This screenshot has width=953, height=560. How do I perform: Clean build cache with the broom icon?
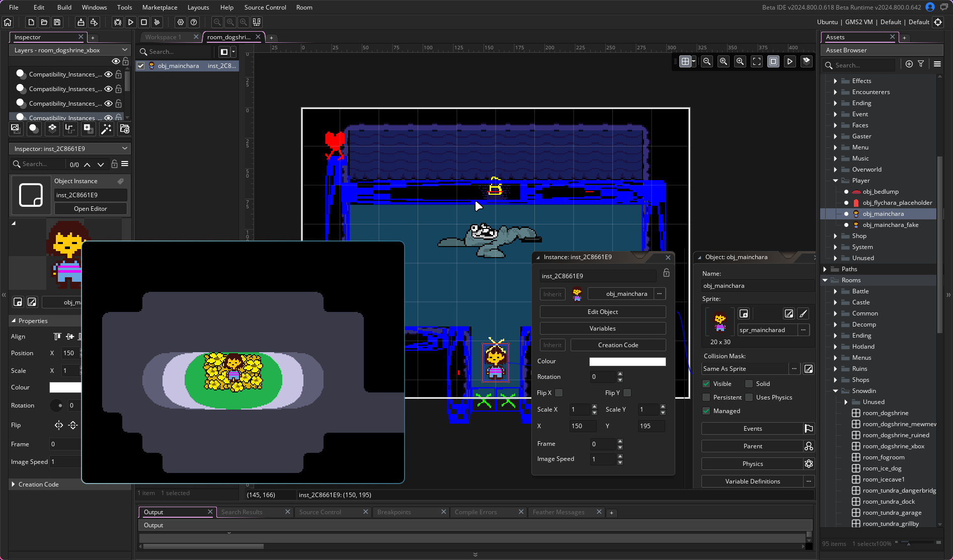(157, 22)
